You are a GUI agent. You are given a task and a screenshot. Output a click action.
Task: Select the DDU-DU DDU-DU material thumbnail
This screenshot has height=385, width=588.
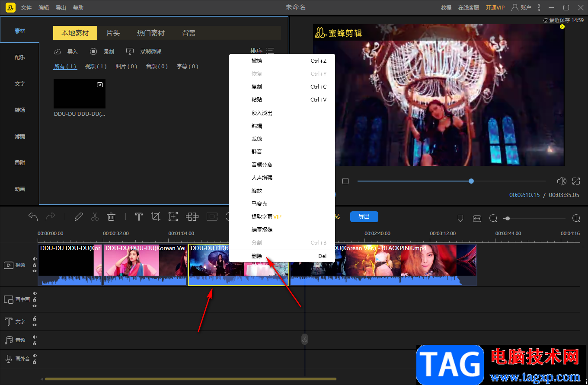tap(80, 94)
